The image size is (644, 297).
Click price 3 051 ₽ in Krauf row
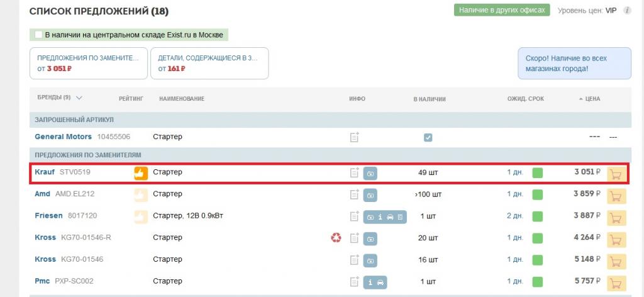pyautogui.click(x=587, y=172)
